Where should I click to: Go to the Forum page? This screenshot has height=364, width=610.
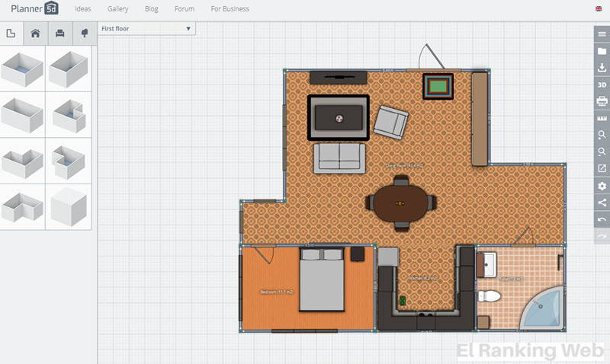click(x=184, y=9)
